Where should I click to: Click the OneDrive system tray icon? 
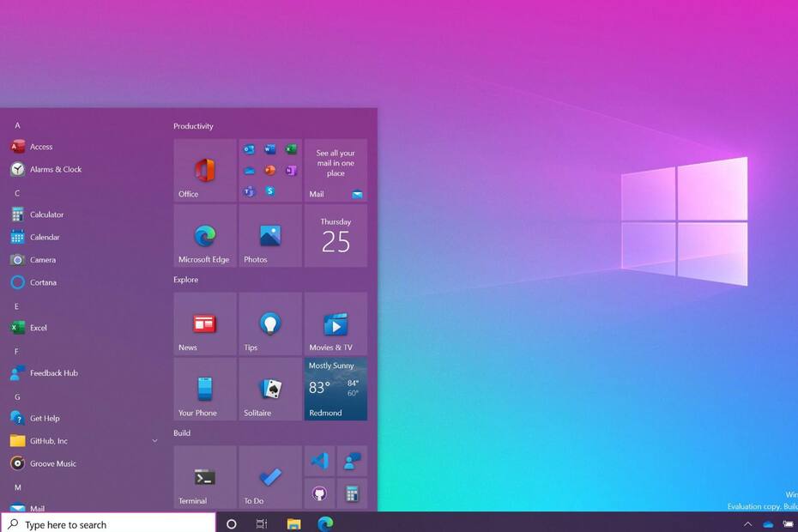tap(768, 524)
